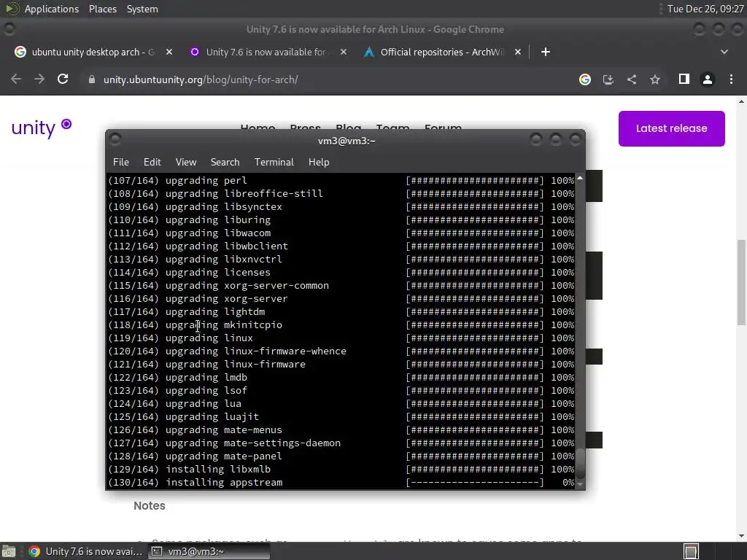
Task: Open the terminal Edit menu
Action: (x=152, y=162)
